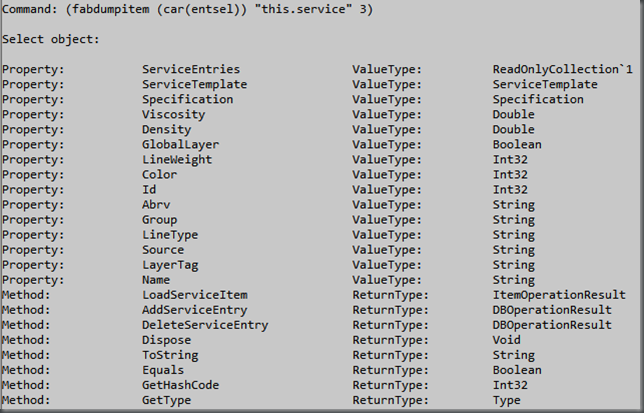Click the 'Select object:' prompt line
The image size is (644, 413).
pyautogui.click(x=51, y=39)
